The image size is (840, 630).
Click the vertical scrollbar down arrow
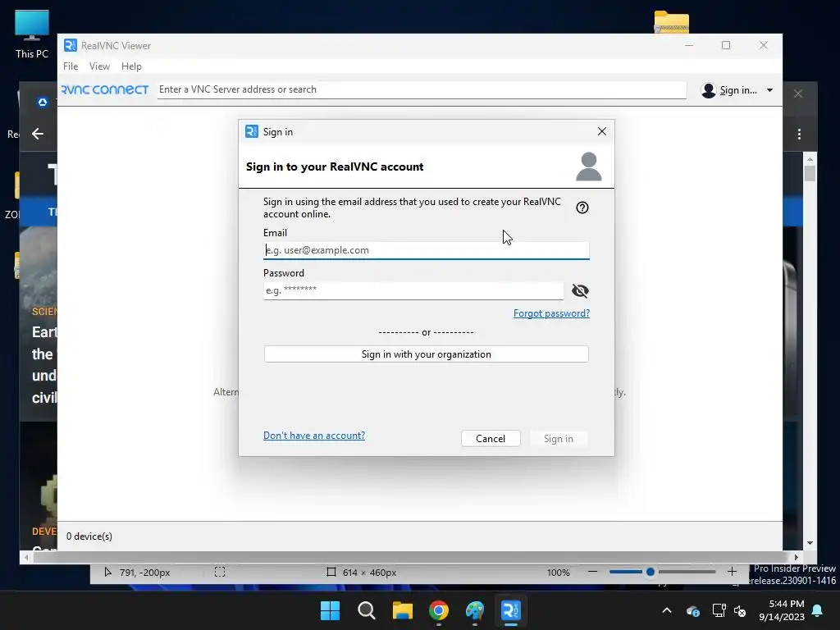pyautogui.click(x=810, y=543)
